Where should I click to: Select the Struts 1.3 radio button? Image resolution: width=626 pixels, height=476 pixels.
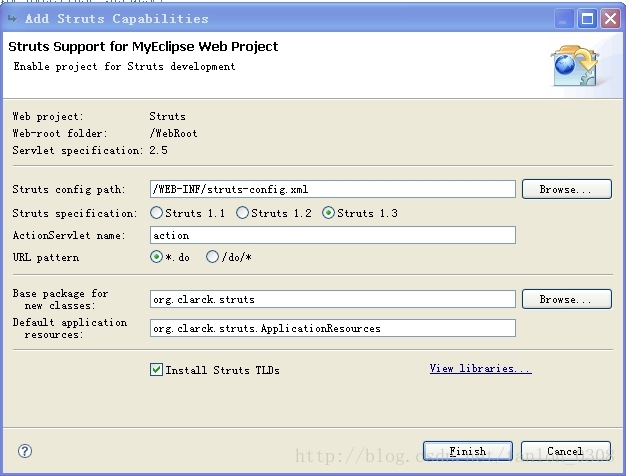click(x=328, y=213)
